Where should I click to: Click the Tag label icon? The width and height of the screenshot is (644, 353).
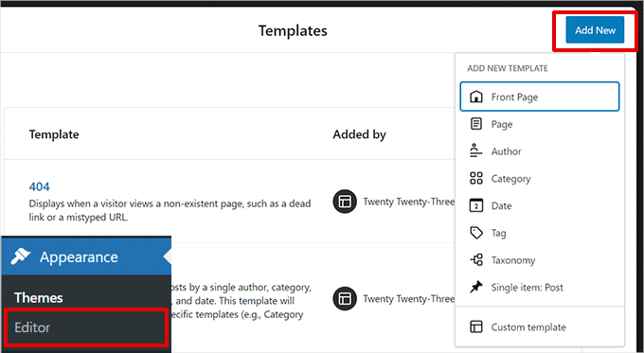point(476,233)
